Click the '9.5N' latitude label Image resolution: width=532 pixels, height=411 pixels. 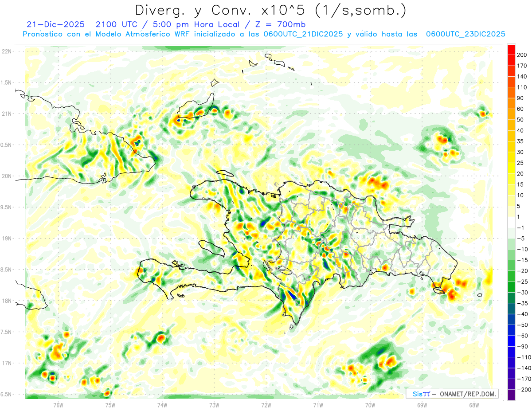7,207
